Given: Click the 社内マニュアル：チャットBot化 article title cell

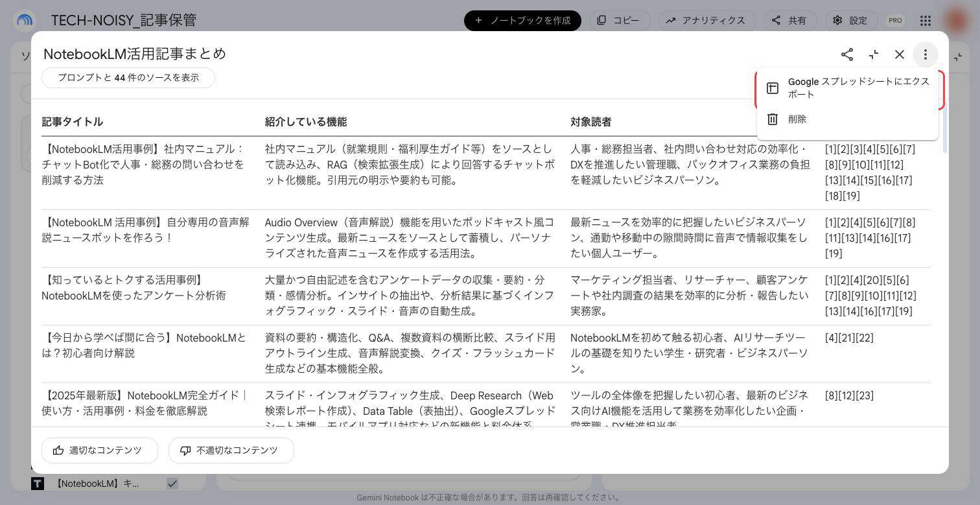Looking at the screenshot, I should point(143,165).
